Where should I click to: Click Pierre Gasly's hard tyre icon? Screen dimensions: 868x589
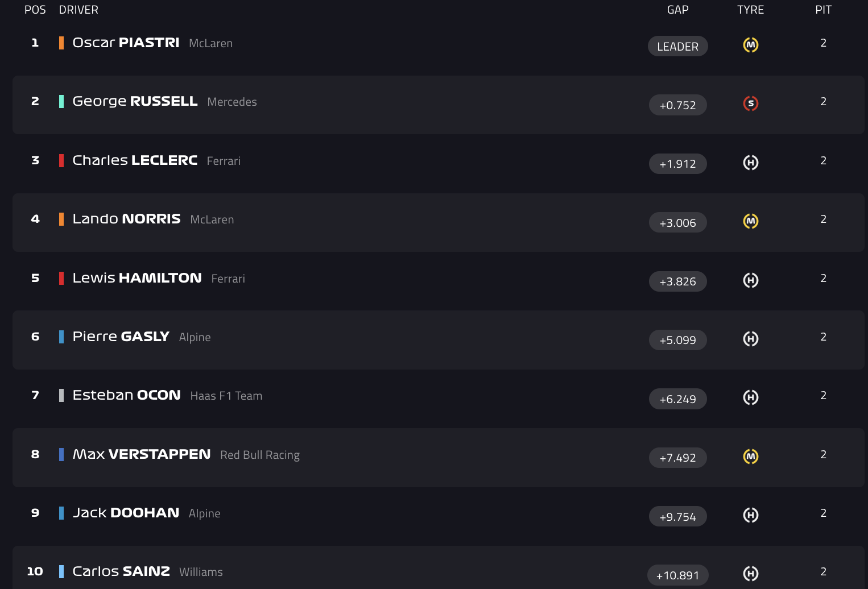click(x=751, y=339)
